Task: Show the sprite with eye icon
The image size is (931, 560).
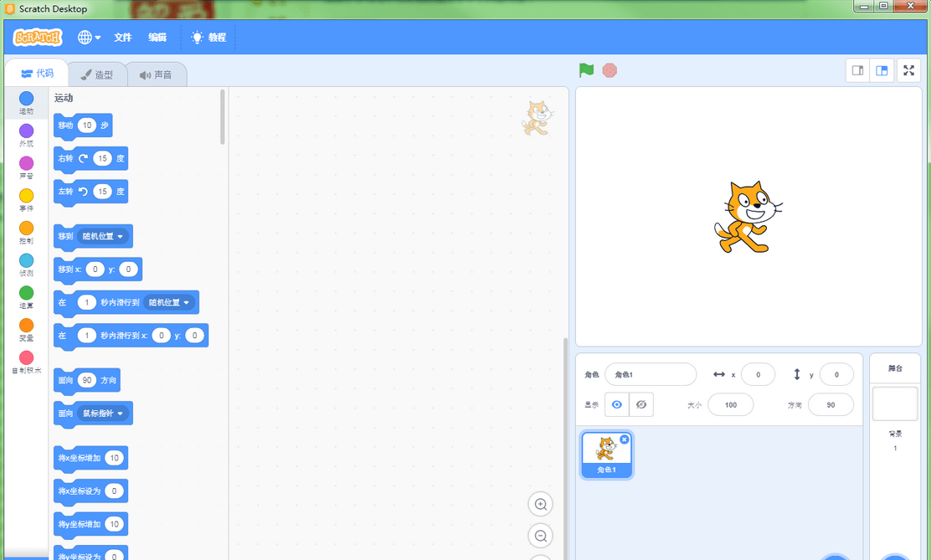Action: coord(617,404)
